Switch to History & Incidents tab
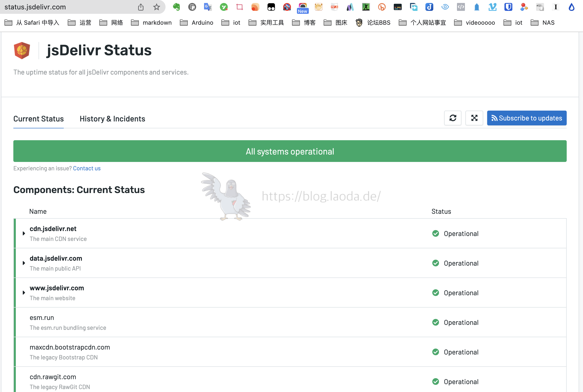Screen dimensions: 583x392 [x=112, y=119]
